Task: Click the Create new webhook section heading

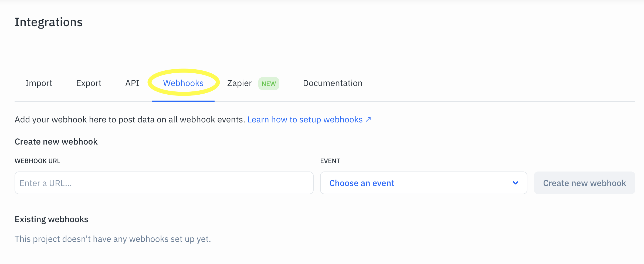Action: click(56, 141)
